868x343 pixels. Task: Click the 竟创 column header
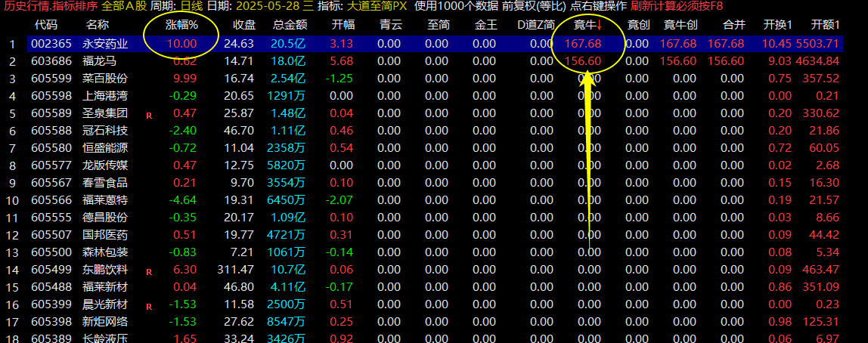(638, 25)
